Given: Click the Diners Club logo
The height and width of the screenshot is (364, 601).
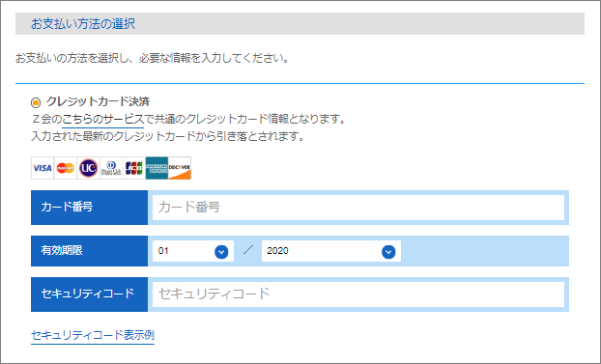Looking at the screenshot, I should coord(111,168).
